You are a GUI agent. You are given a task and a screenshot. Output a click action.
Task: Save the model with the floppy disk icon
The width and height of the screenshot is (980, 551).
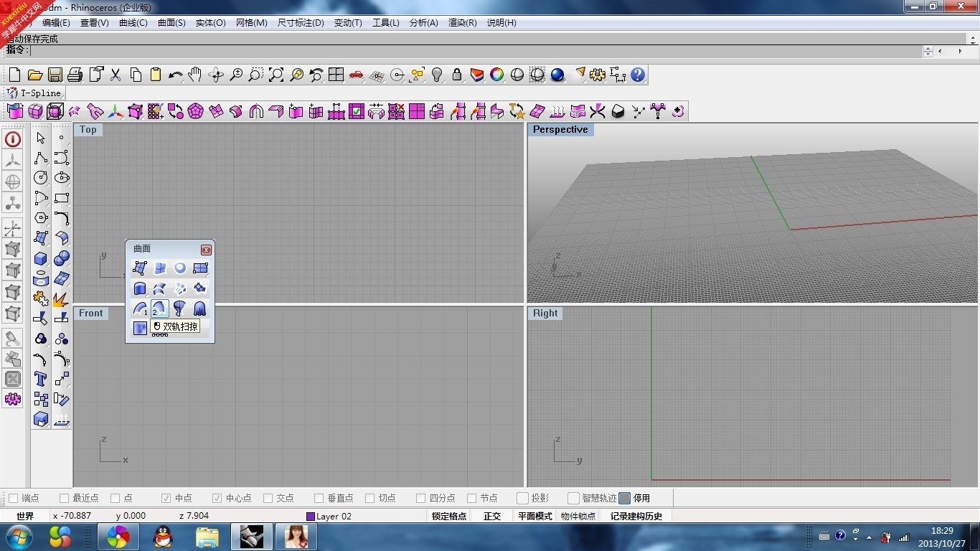point(55,75)
